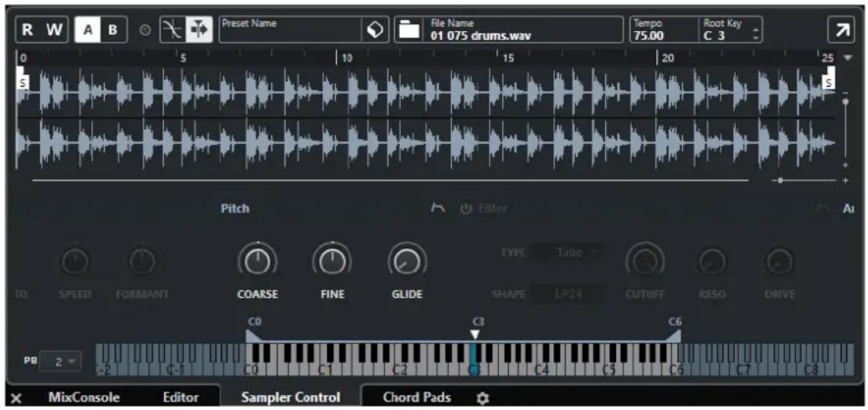Viewport: 868px width, 410px height.
Task: Click the ruler at position 10
Action: (x=347, y=58)
